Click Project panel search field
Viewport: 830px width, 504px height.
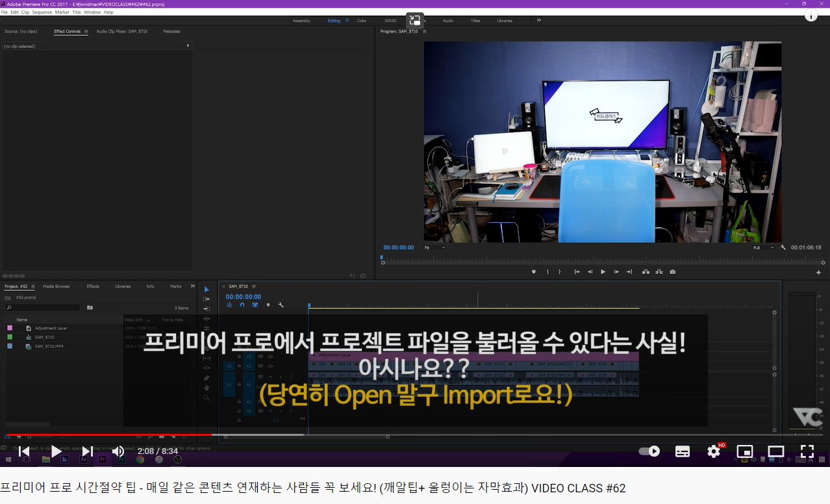(42, 307)
